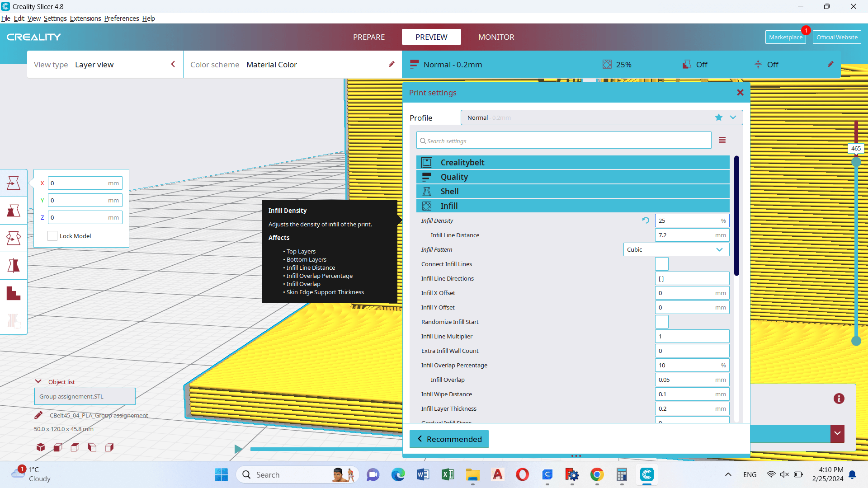Click the pencil icon in print settings bar
The width and height of the screenshot is (868, 488).
click(830, 64)
